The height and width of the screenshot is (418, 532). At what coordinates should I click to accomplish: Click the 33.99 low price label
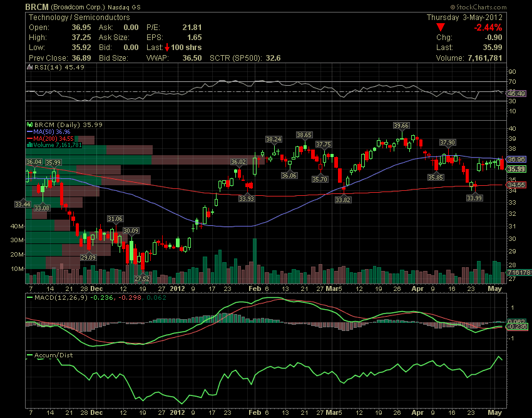point(474,198)
